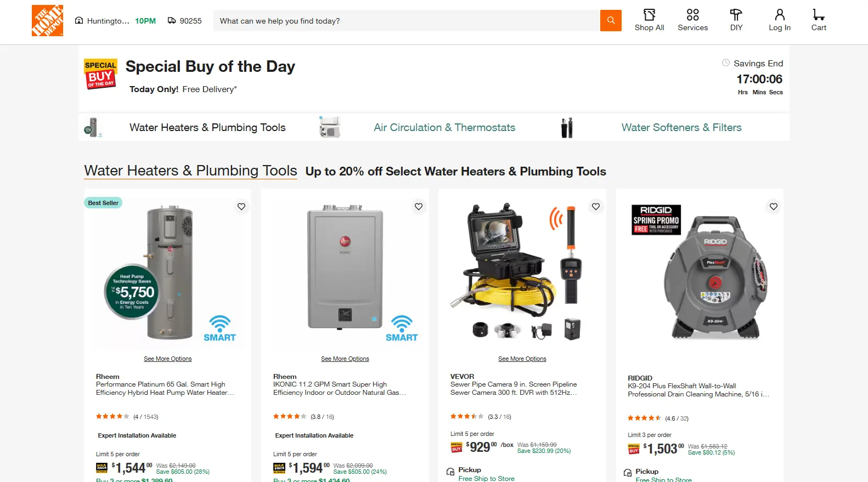868x482 pixels.
Task: Expand See More Options for VEVOR camera
Action: pyautogui.click(x=522, y=359)
